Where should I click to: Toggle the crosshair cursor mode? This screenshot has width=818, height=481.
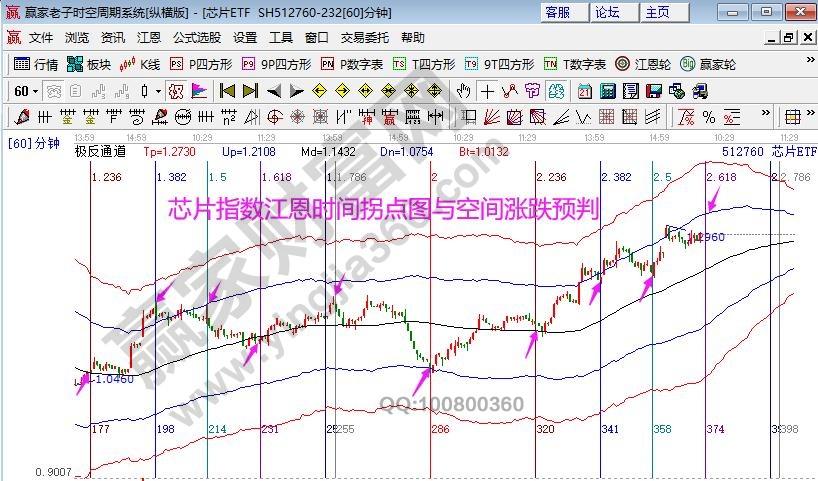click(x=487, y=91)
